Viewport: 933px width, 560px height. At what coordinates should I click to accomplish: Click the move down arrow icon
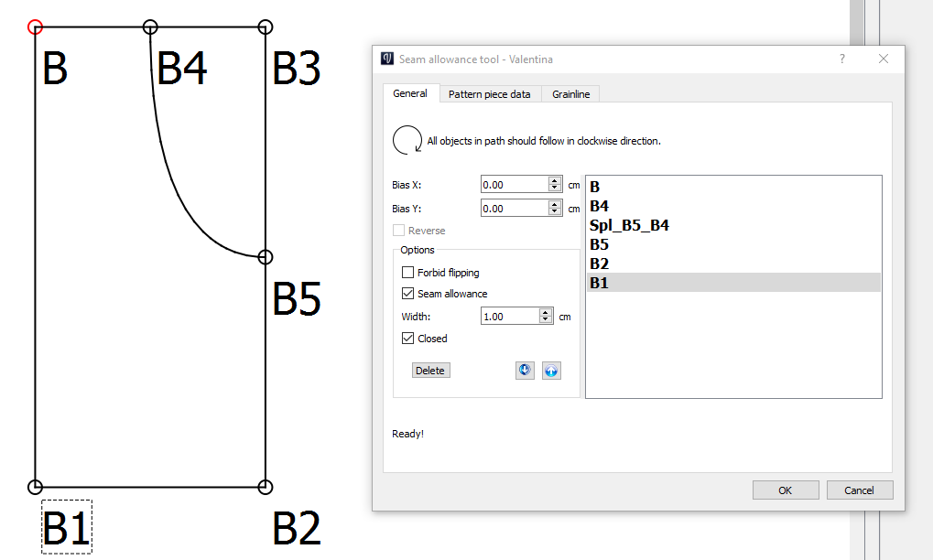pyautogui.click(x=525, y=371)
